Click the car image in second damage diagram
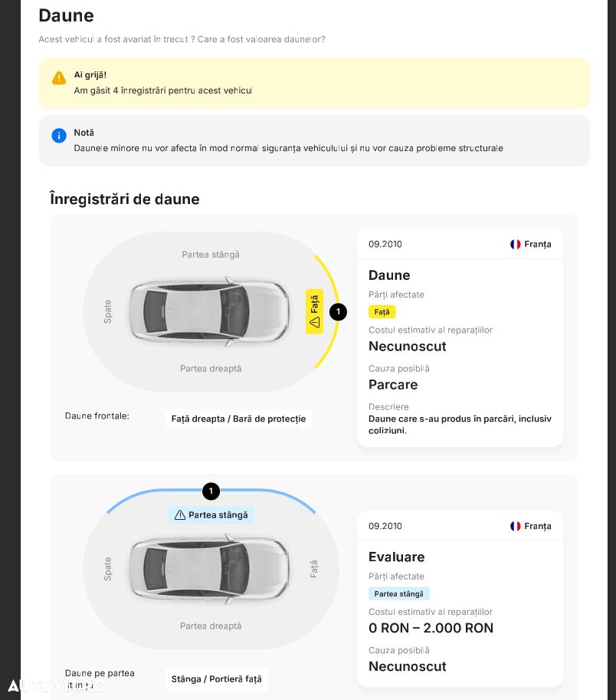The image size is (616, 700). tap(210, 568)
